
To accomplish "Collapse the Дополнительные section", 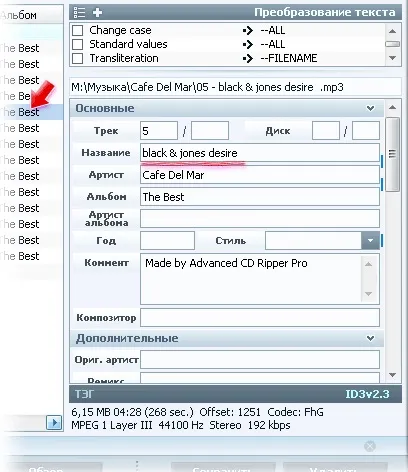I will click(x=370, y=338).
